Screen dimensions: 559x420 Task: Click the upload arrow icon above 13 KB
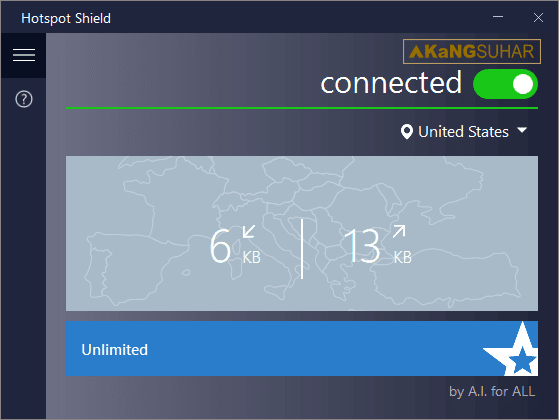[x=399, y=231]
